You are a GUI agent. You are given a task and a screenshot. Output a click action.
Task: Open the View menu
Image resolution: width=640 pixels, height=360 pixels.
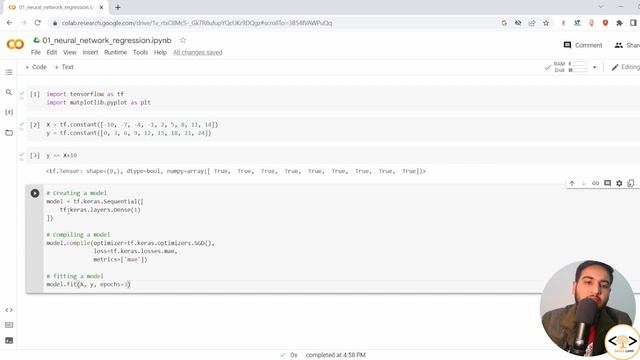70,52
